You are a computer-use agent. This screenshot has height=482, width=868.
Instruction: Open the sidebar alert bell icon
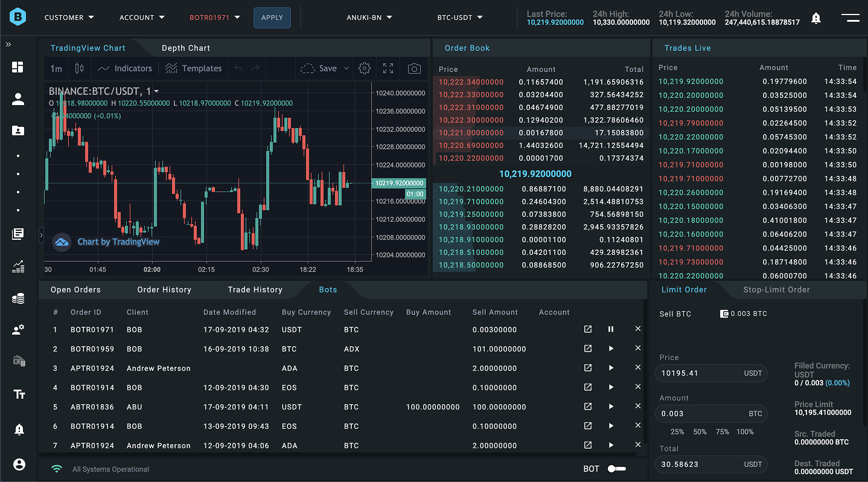[x=19, y=429]
